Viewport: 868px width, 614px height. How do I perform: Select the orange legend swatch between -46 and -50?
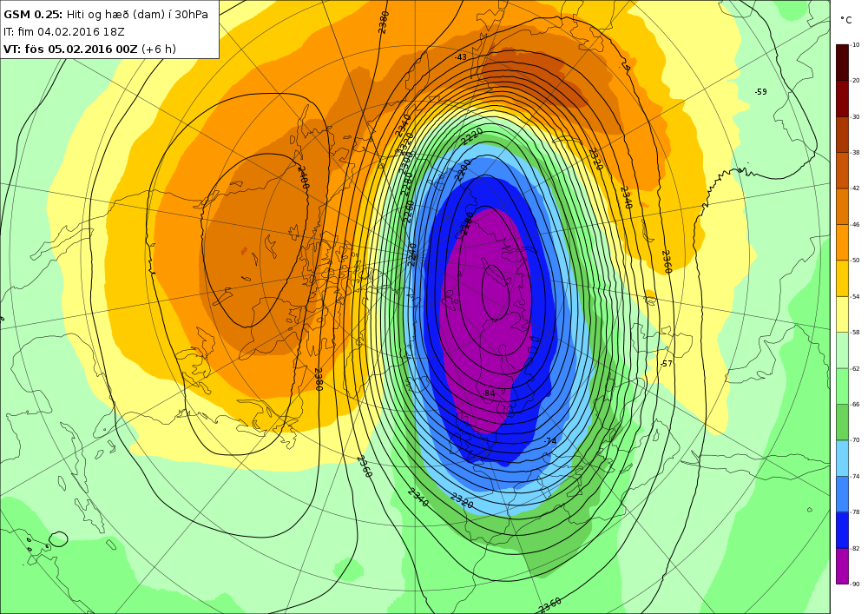[842, 242]
